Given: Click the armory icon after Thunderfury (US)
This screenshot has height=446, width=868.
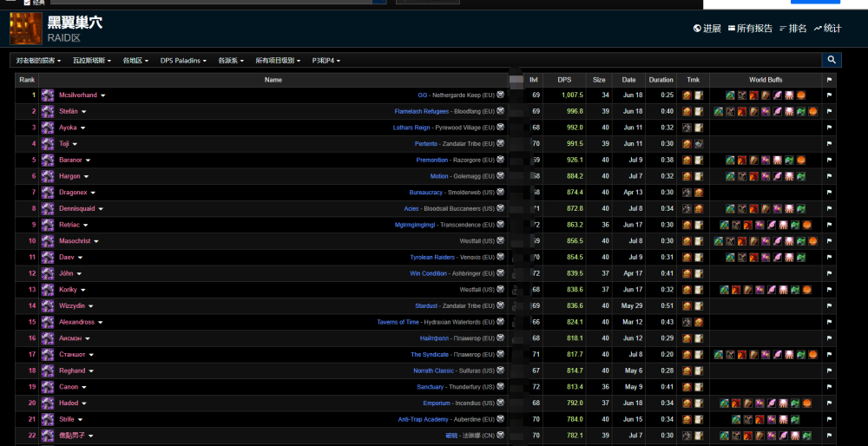Looking at the screenshot, I should pyautogui.click(x=501, y=386).
